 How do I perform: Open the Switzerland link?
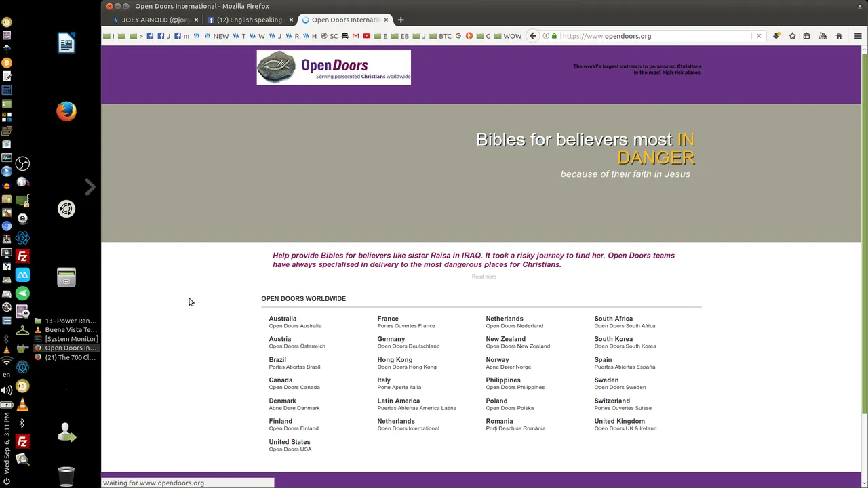pos(612,401)
